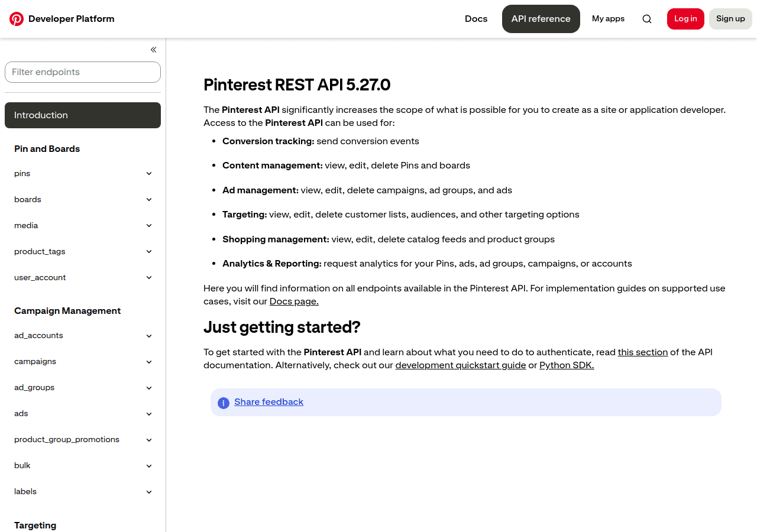This screenshot has height=532, width=757.
Task: Expand the campaigns chevron
Action: pyautogui.click(x=149, y=362)
